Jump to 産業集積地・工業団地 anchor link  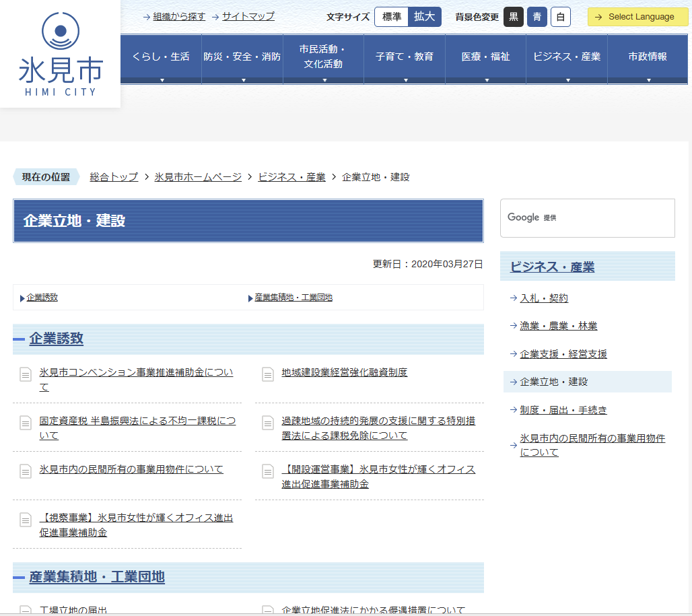tap(293, 298)
